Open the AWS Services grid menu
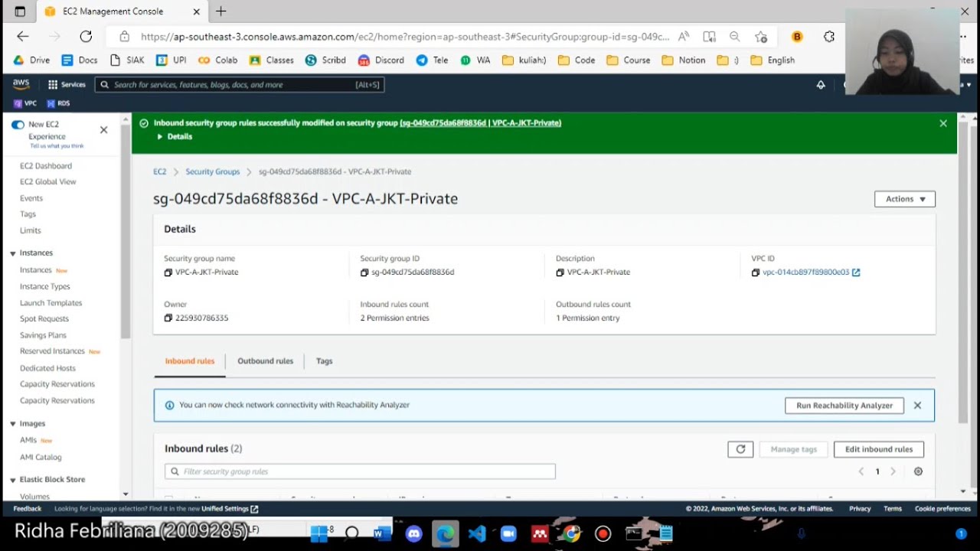Image resolution: width=980 pixels, height=551 pixels. [67, 85]
